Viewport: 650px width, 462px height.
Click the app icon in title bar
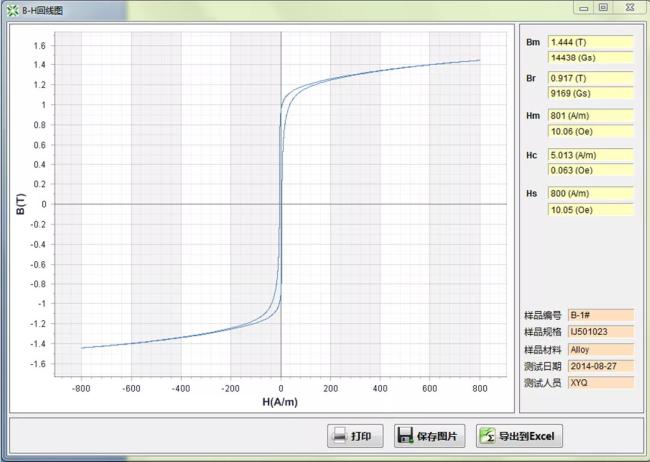(12, 8)
